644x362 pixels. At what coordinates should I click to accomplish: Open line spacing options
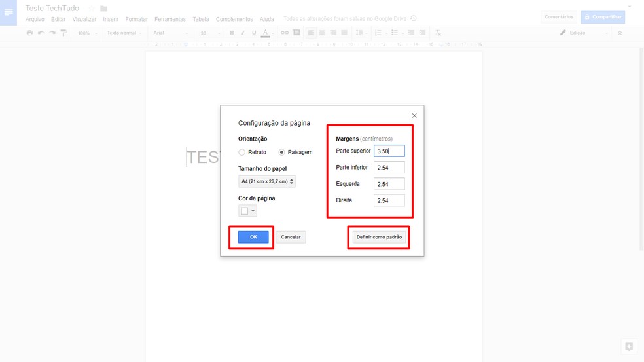pyautogui.click(x=361, y=33)
